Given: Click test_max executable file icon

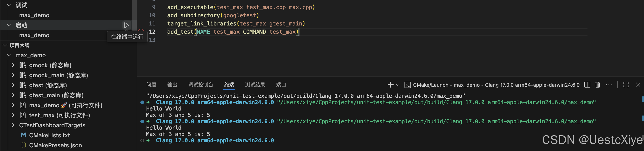Looking at the screenshot, I should click(23, 115).
